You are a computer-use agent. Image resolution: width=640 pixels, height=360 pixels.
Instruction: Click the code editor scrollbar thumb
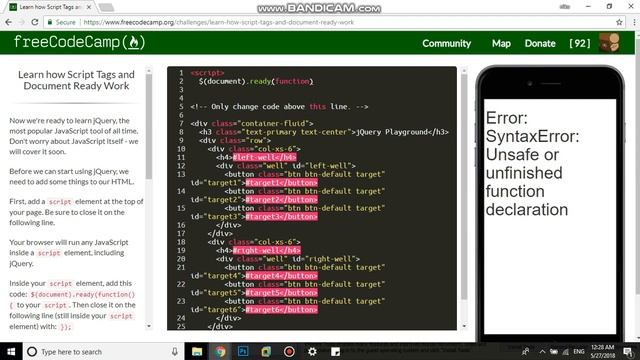(464, 186)
